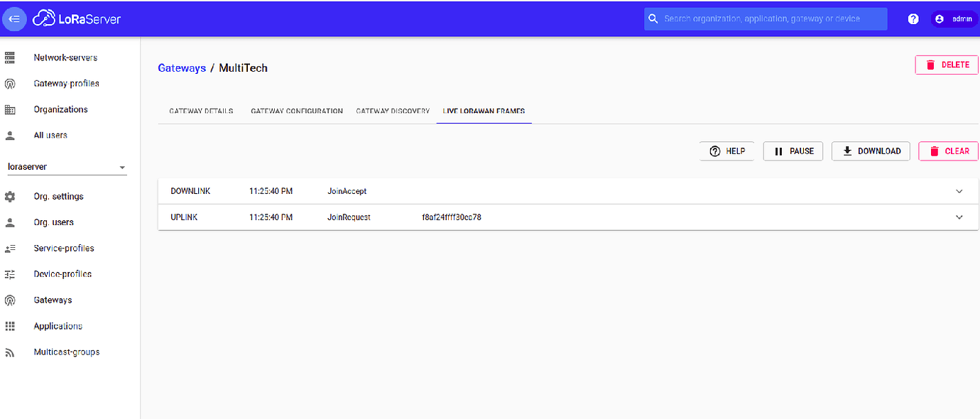The height and width of the screenshot is (419, 980).
Task: Click the pause bars icon
Action: pyautogui.click(x=778, y=151)
